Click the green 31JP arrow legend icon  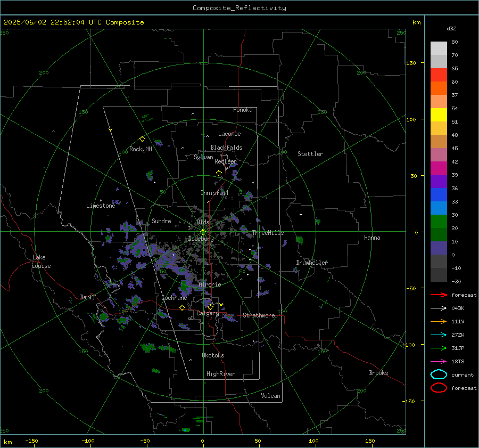(x=439, y=348)
